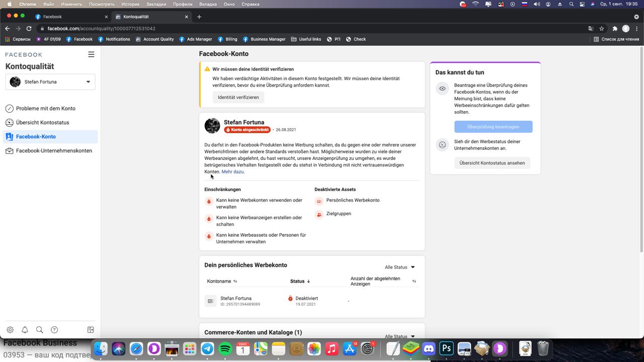
Task: Sort by Anzahl der abgelehnten Anzeigen
Action: [383, 281]
